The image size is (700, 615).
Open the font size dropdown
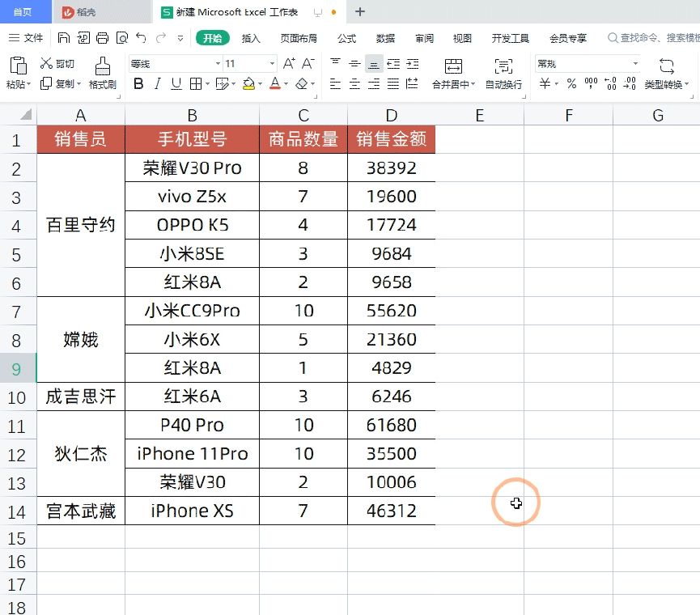pyautogui.click(x=272, y=63)
